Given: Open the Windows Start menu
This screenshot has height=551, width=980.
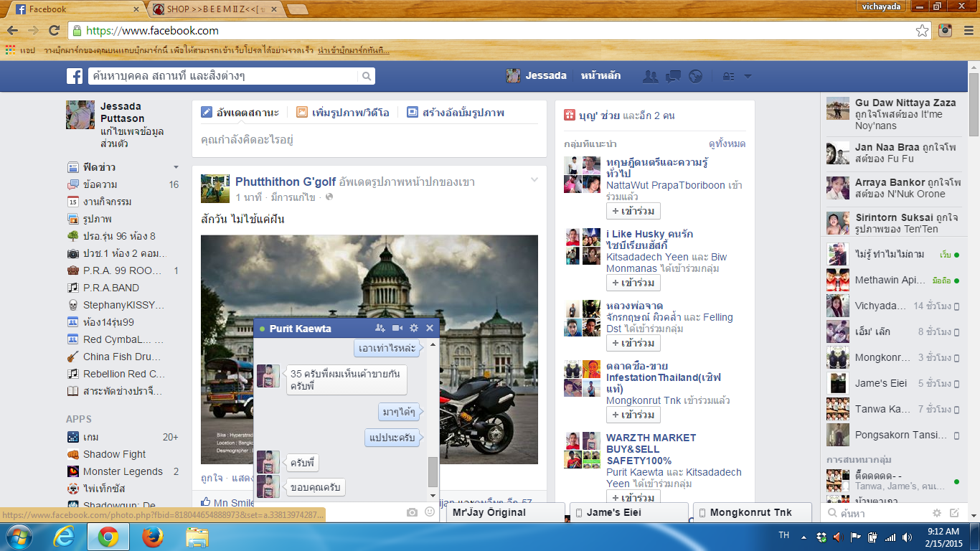Looking at the screenshot, I should pyautogui.click(x=19, y=536).
